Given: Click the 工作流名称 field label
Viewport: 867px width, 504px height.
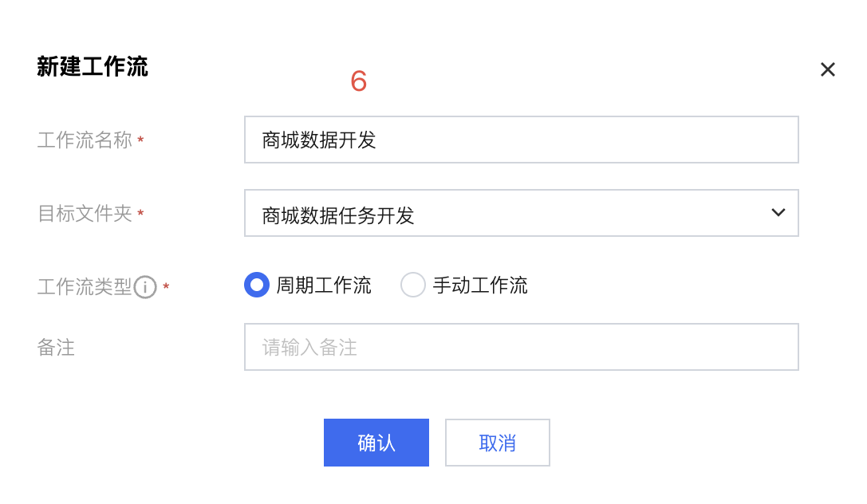Looking at the screenshot, I should 85,141.
